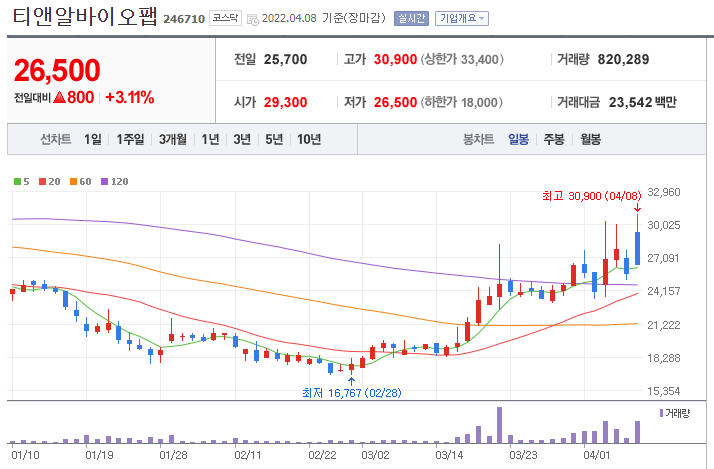
Task: Click the stock code 246710
Action: pos(184,19)
